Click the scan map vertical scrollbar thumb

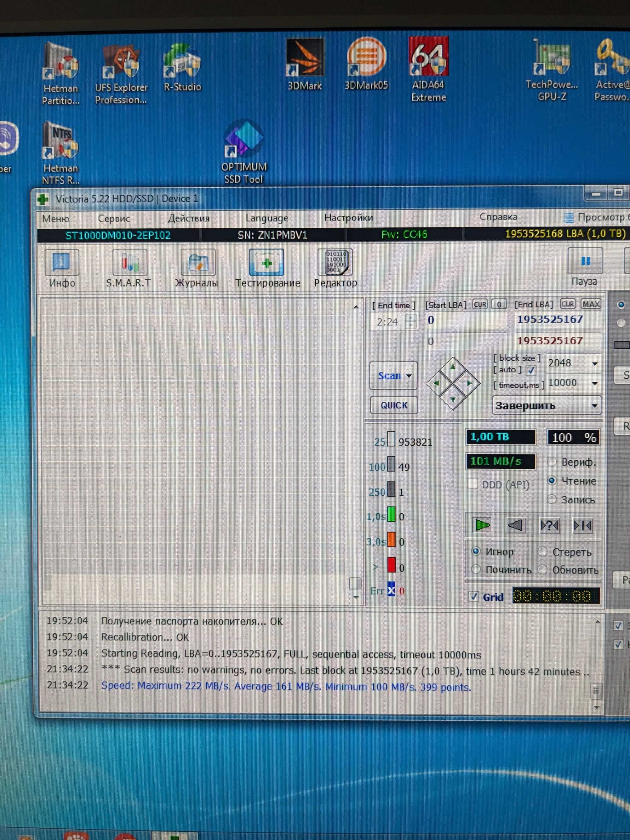coord(355,583)
